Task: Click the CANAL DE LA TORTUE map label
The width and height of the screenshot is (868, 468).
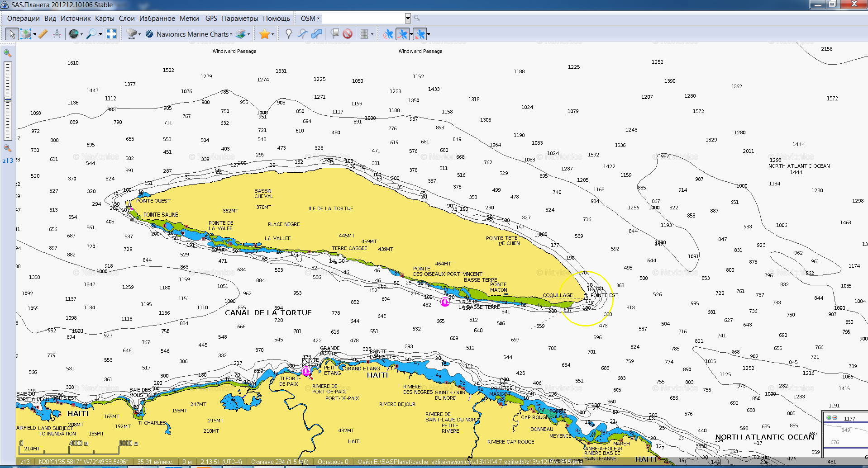Action: click(x=268, y=312)
